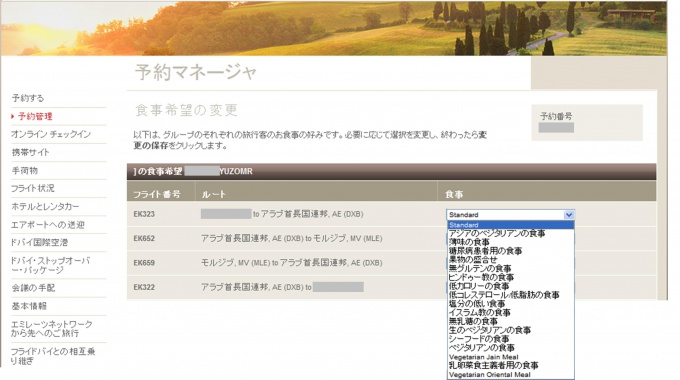Pick ヒンドゥー教の食事 option

coord(481,277)
